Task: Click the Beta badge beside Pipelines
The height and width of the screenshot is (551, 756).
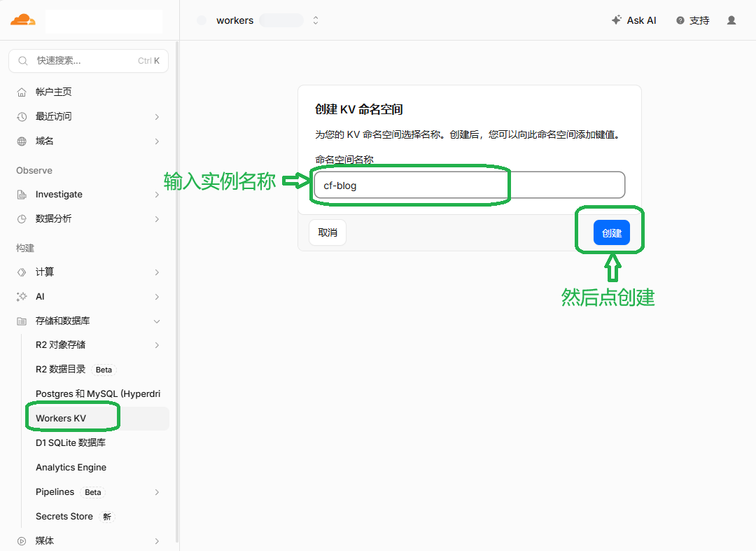Action: (93, 492)
